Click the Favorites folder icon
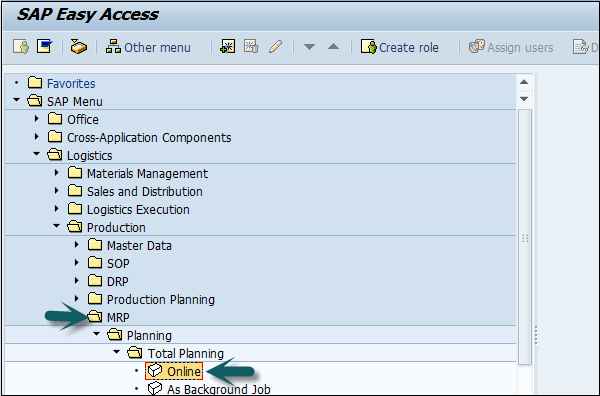Screen dimensions: 600x396 (35, 83)
